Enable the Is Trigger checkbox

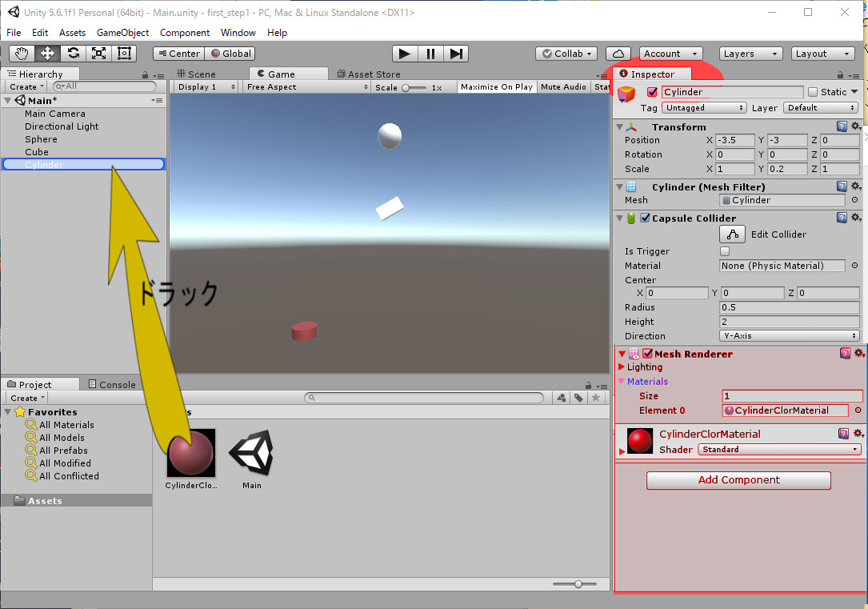coord(725,251)
